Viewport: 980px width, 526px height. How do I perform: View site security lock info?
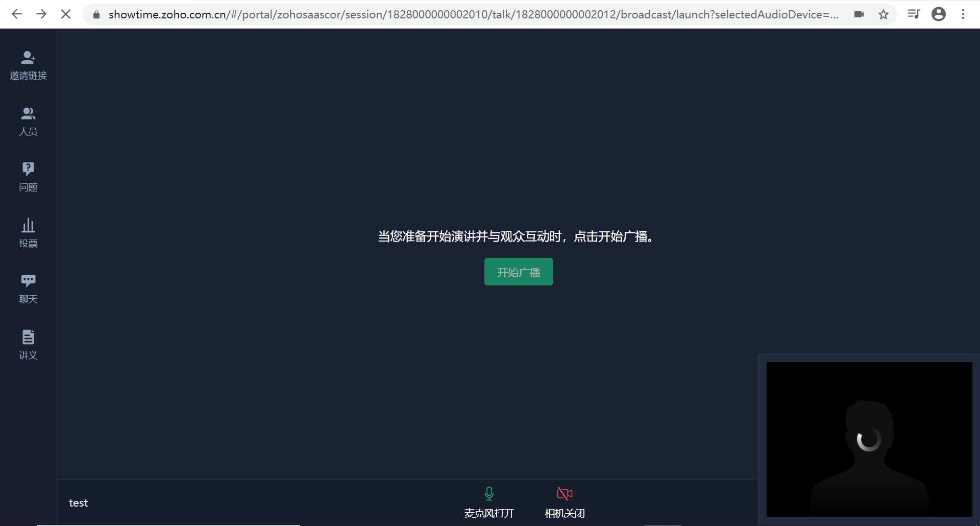[96, 15]
